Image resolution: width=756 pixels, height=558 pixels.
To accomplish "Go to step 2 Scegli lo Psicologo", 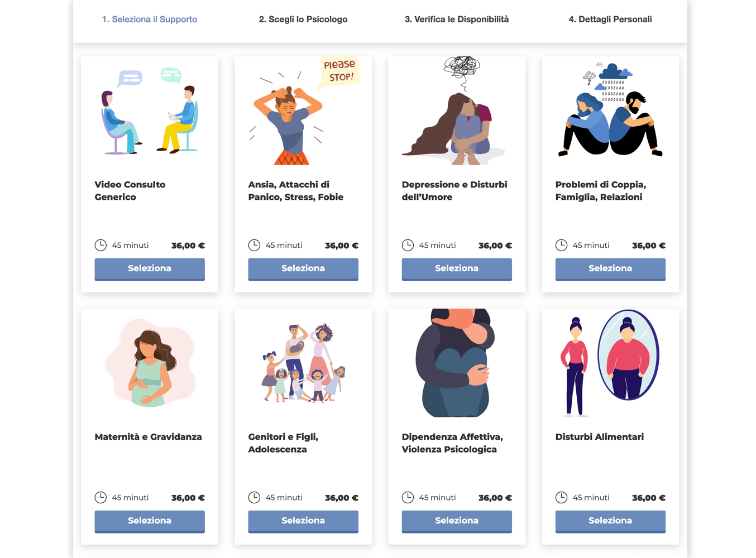I will (x=303, y=19).
